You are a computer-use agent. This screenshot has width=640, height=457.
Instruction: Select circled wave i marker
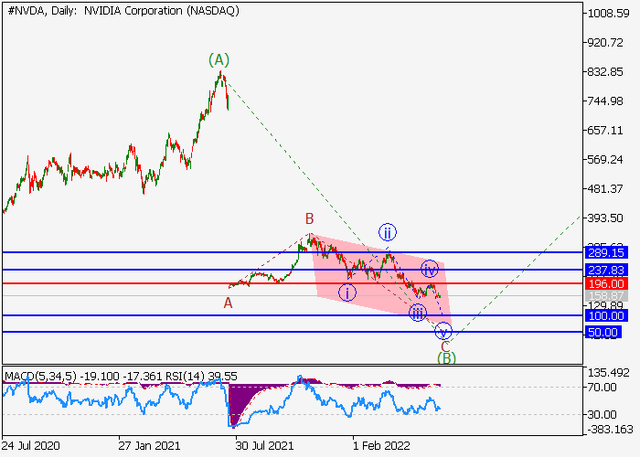click(x=347, y=292)
